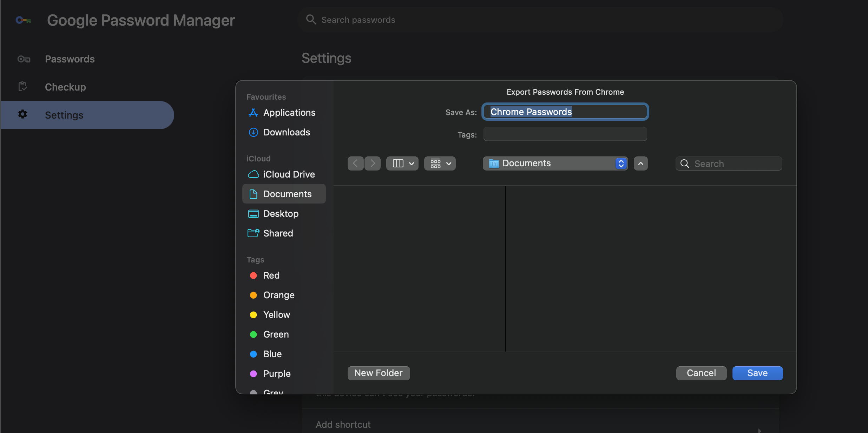Click the Export Passwords From Chrome title
Image resolution: width=868 pixels, height=433 pixels.
(565, 92)
